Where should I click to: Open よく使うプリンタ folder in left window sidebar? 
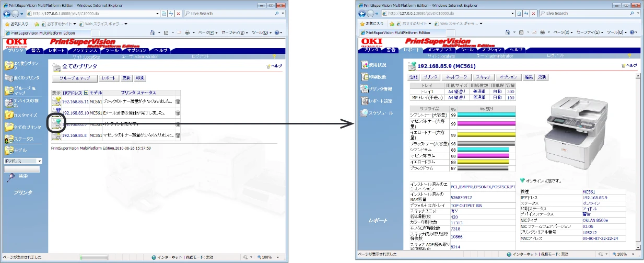click(x=21, y=65)
